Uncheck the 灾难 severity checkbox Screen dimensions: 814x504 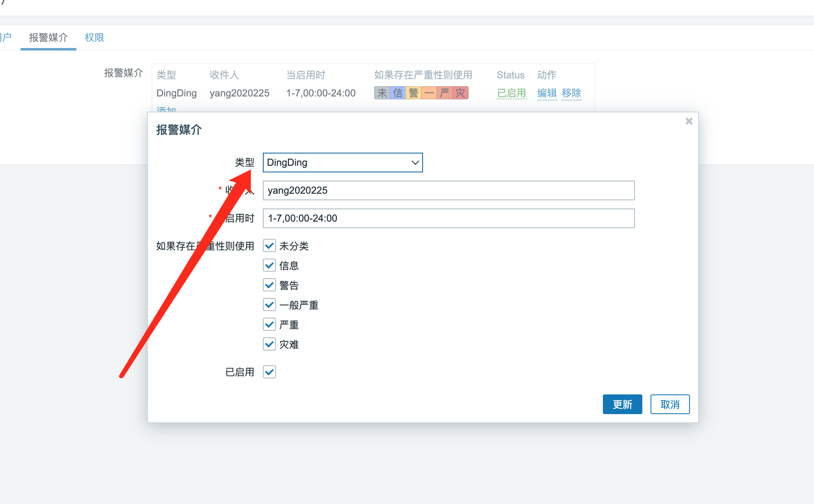[x=269, y=344]
